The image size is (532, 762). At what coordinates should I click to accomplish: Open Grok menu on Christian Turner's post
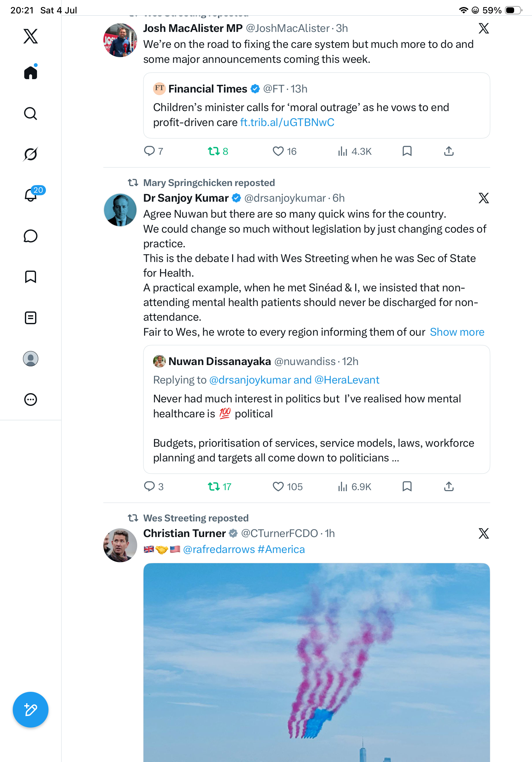[x=484, y=534]
